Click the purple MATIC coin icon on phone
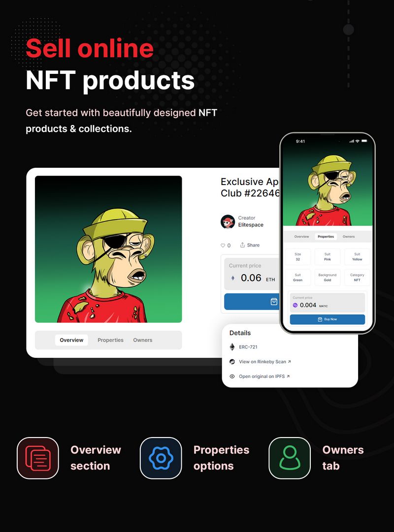Image resolution: width=394 pixels, height=532 pixels. coord(295,305)
